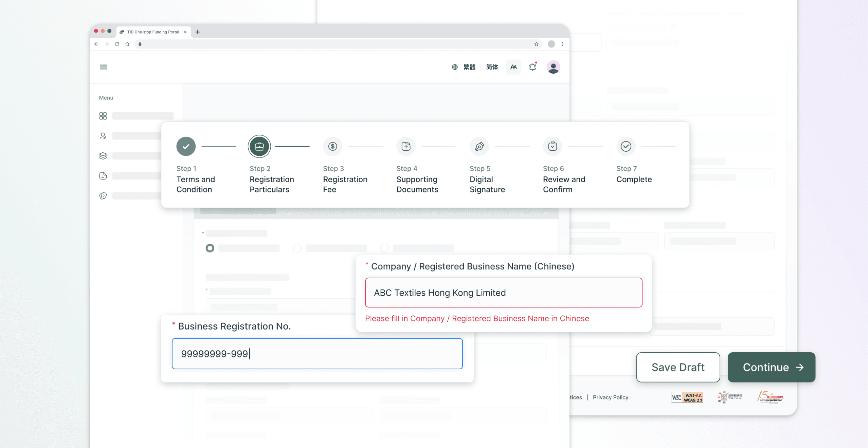Select the second unselected radio option

pos(297,248)
